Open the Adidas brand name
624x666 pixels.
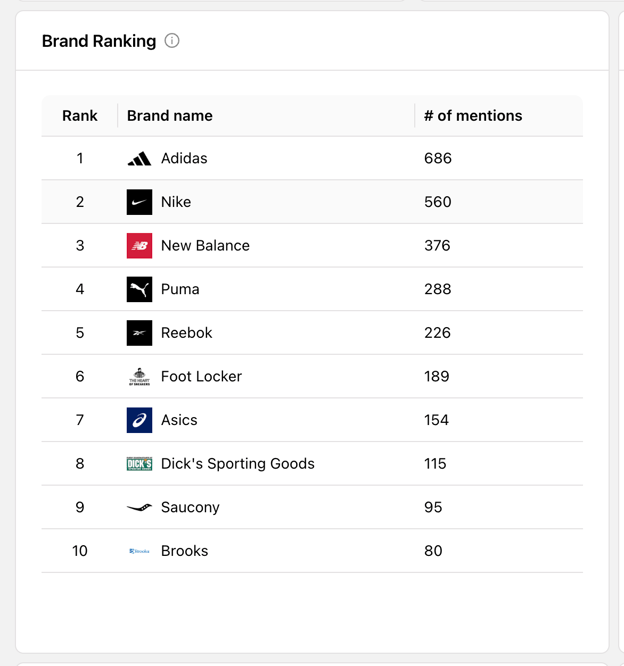click(x=184, y=158)
